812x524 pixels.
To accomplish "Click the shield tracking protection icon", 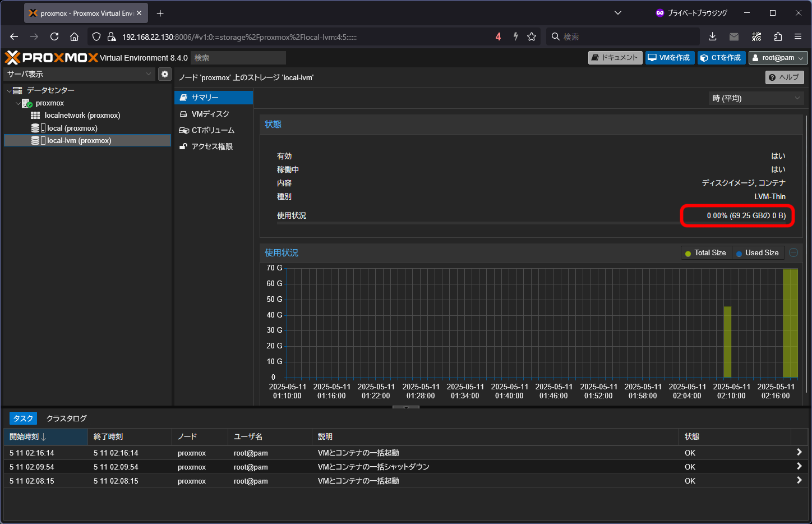I will tap(96, 36).
